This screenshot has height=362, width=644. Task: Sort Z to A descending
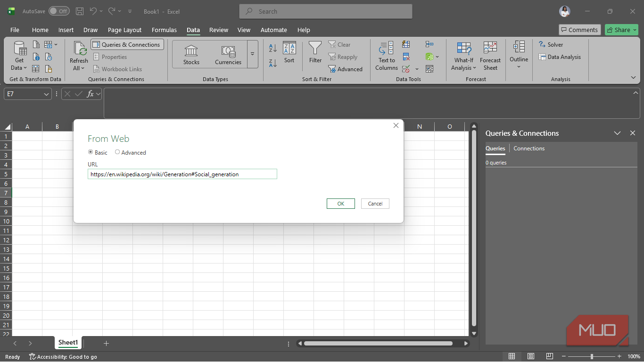point(273,63)
